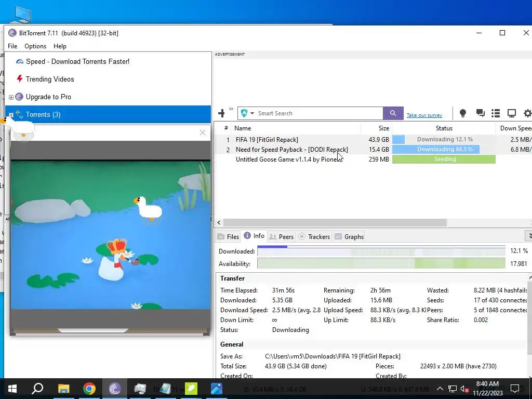Click the Availability bar
This screenshot has width=532, height=399.
(x=381, y=263)
